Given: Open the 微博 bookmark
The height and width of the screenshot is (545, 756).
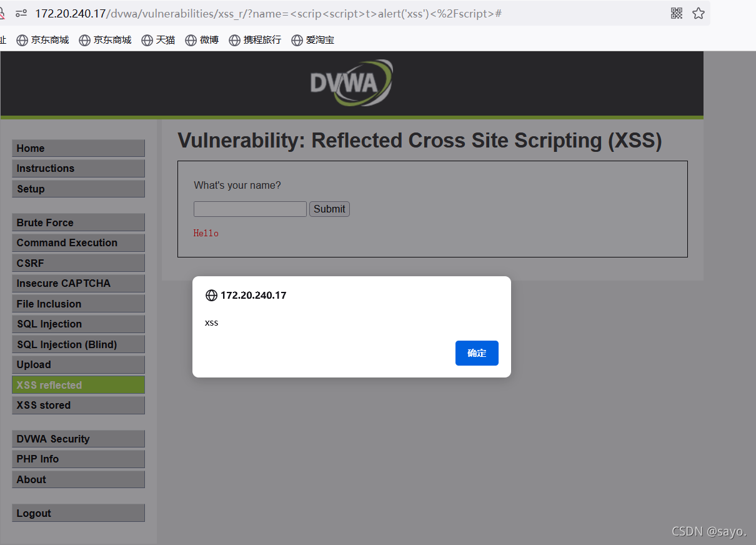Looking at the screenshot, I should pyautogui.click(x=202, y=40).
